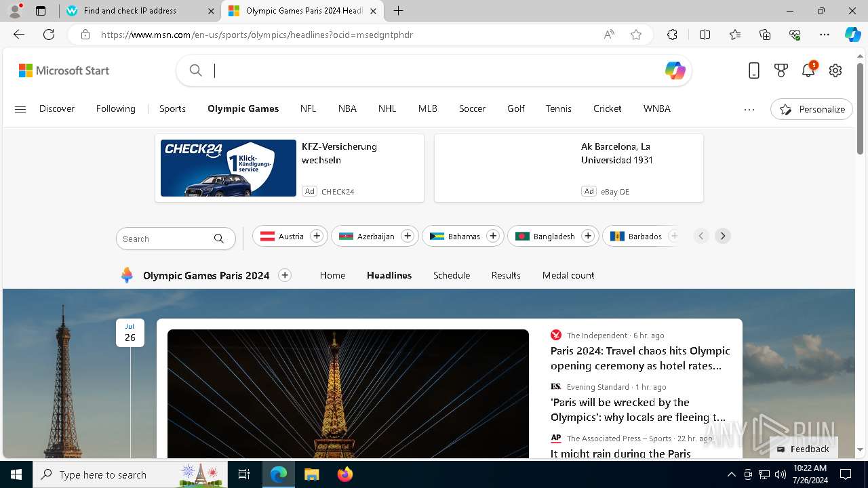868x488 pixels.
Task: Follow Austria with plus button
Action: pos(316,236)
